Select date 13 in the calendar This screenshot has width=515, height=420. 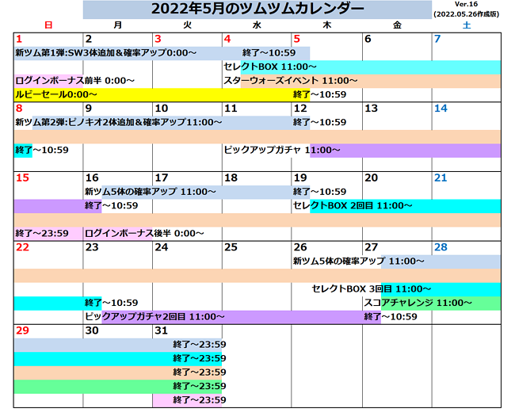click(371, 109)
